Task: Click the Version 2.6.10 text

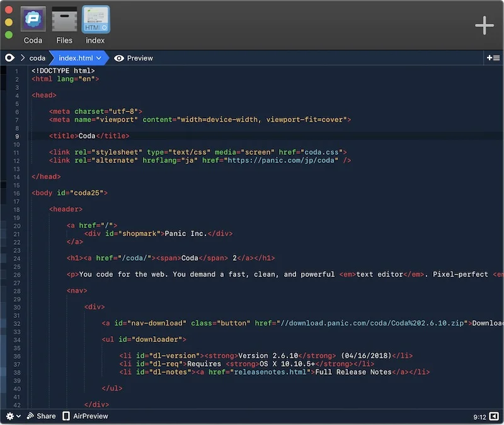Action: click(268, 356)
